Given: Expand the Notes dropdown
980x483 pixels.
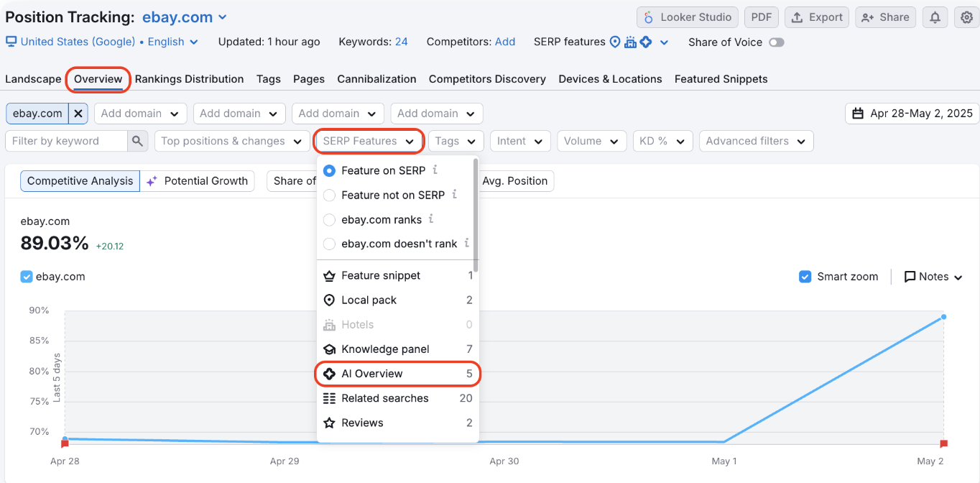Looking at the screenshot, I should point(933,277).
